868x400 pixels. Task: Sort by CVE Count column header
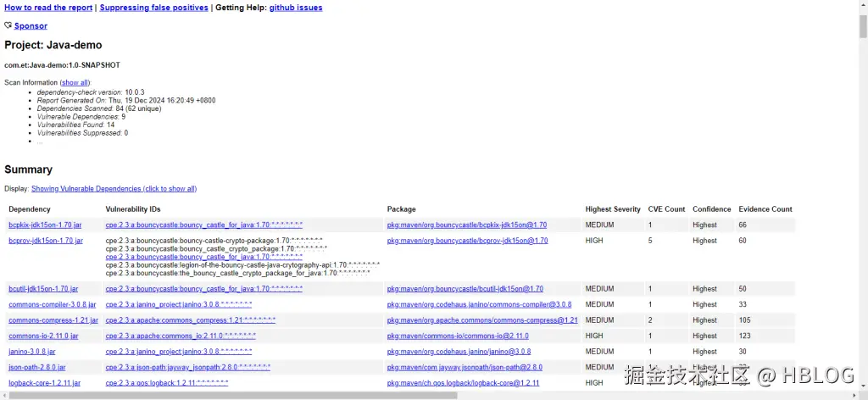click(x=666, y=209)
